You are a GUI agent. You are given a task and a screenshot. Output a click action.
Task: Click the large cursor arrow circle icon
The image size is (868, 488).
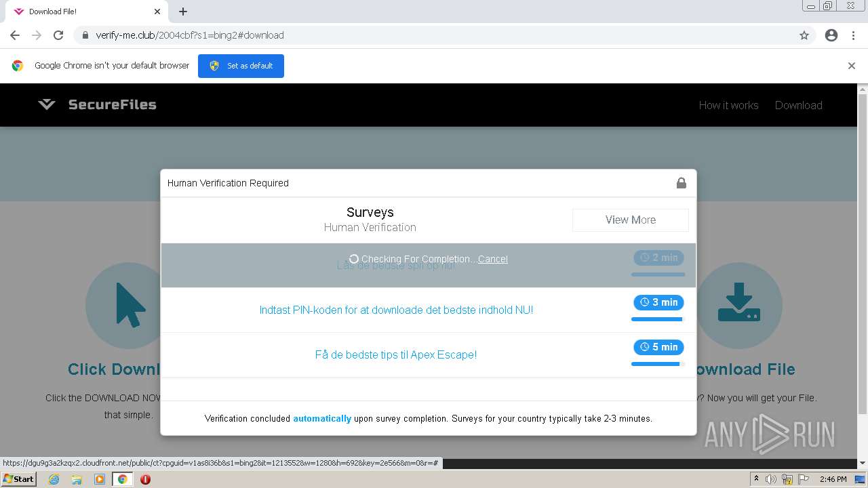click(129, 306)
